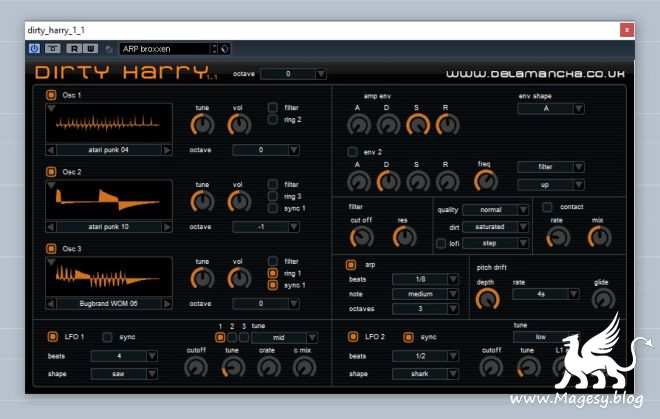Open the quality normal dropdown
The width and height of the screenshot is (660, 419).
[495, 210]
